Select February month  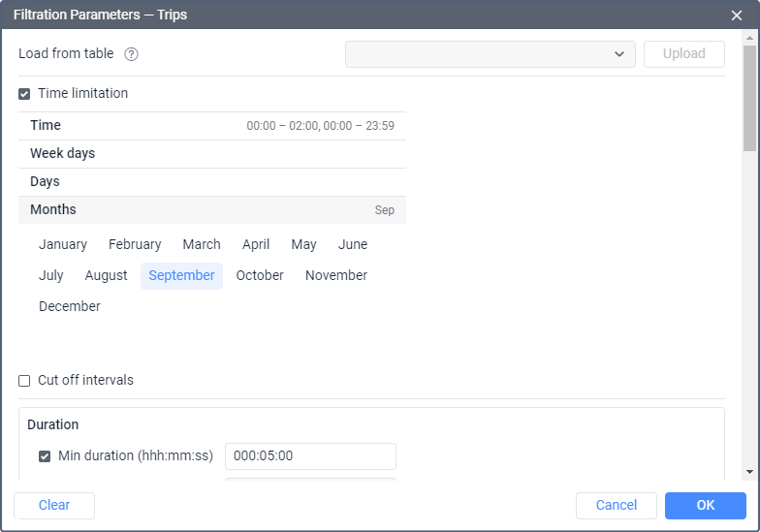point(135,244)
